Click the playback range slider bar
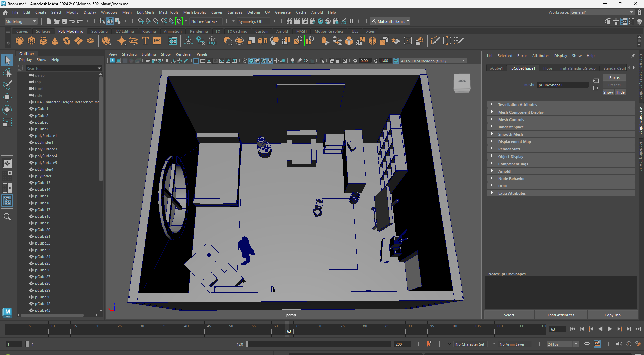Viewport: 644px width, 355px height. (137, 344)
